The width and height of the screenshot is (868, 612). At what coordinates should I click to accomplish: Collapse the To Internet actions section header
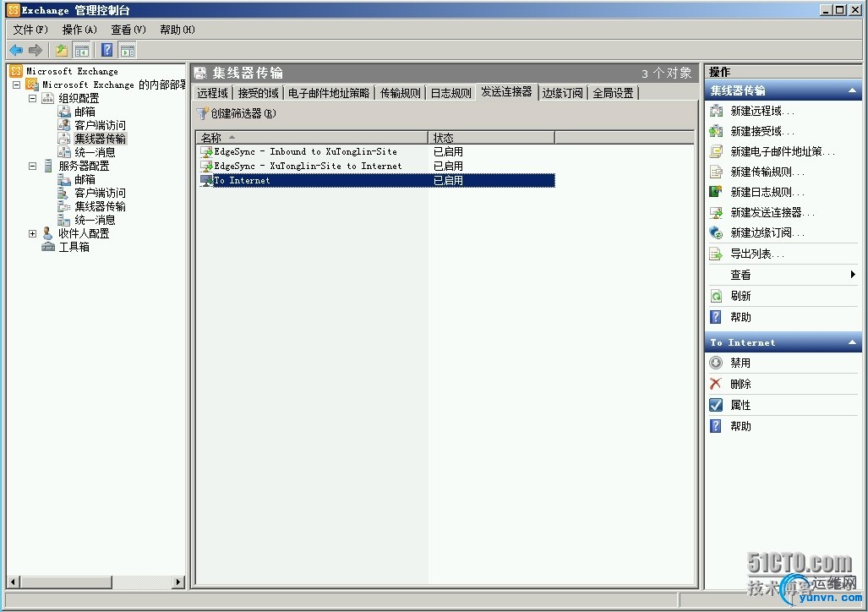click(852, 342)
